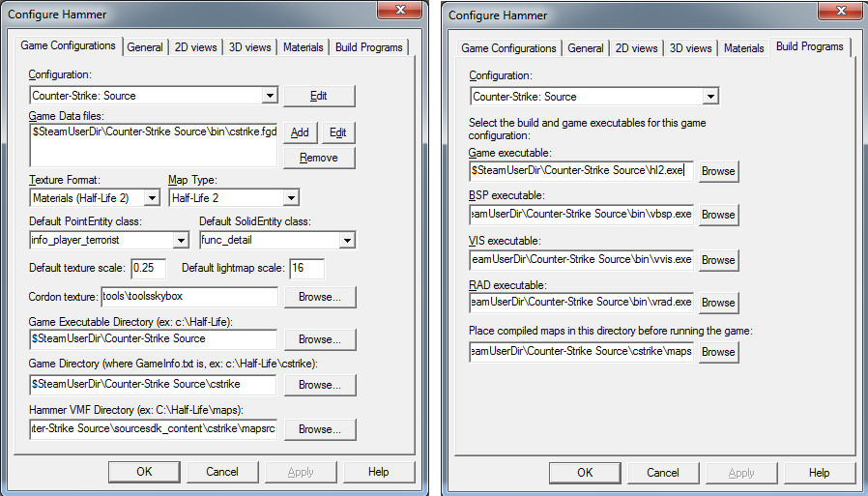Switch to the Materials tab in right dialog

pyautogui.click(x=743, y=48)
